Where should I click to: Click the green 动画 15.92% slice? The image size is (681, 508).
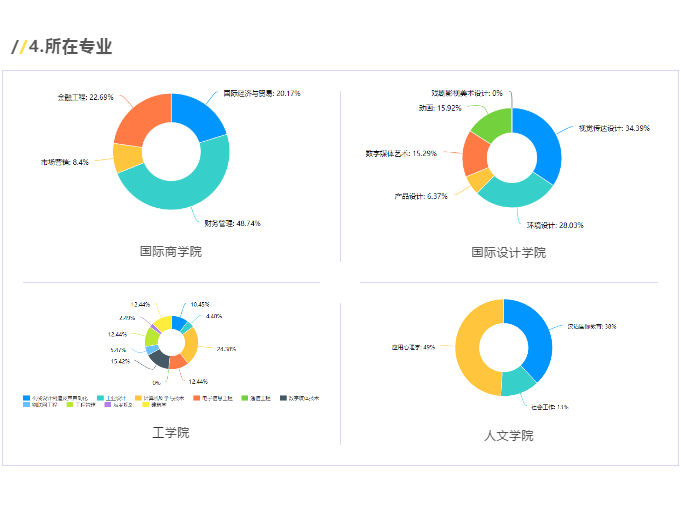click(491, 122)
